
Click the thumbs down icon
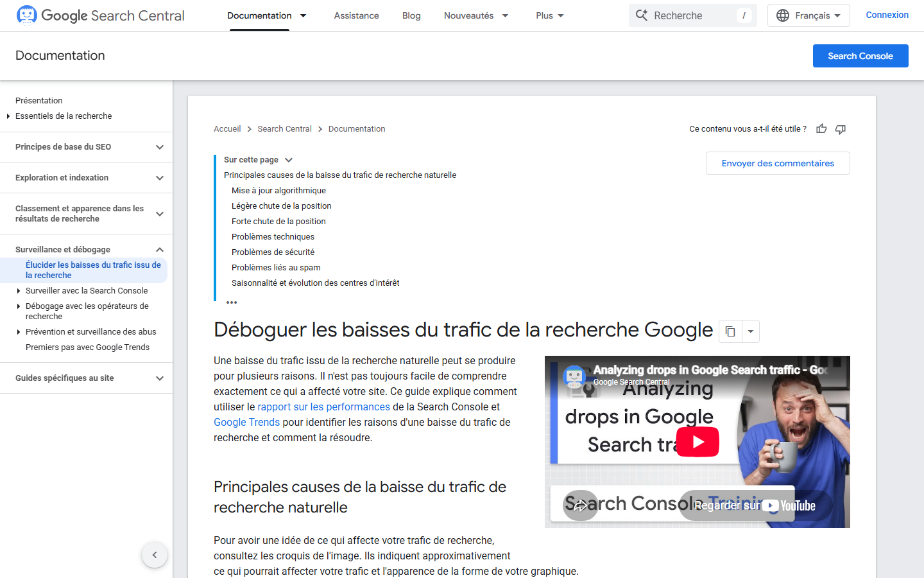point(841,129)
